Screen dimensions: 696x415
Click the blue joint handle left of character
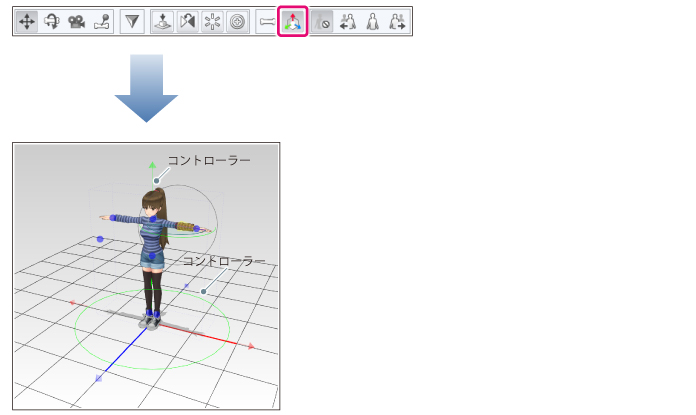click(x=99, y=239)
